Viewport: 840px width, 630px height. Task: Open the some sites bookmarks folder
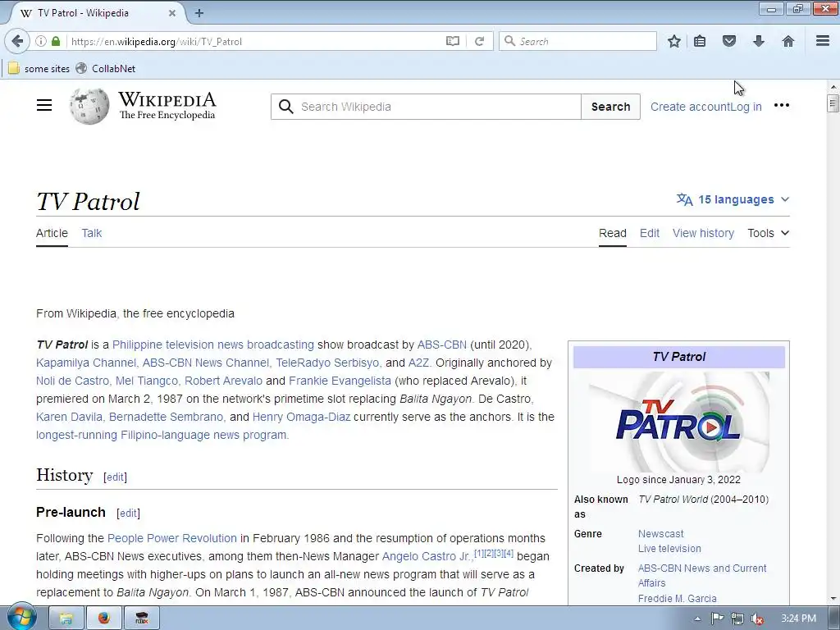click(x=39, y=69)
